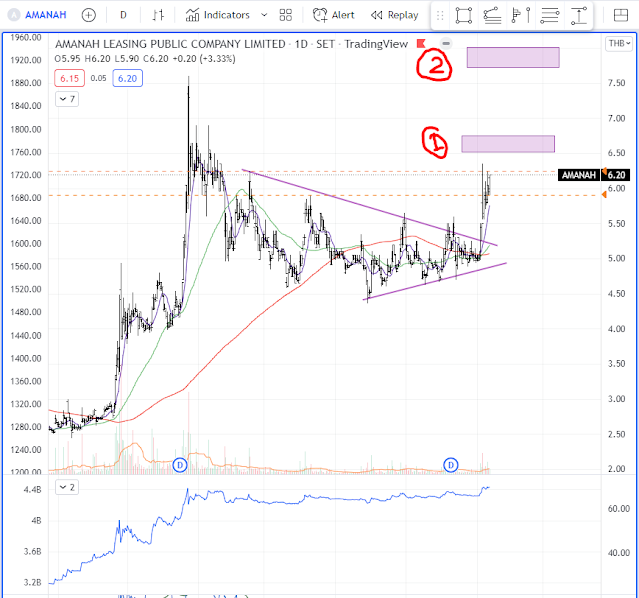The height and width of the screenshot is (598, 639).
Task: Click the upper orange alert arrow on price axis
Action: click(x=605, y=171)
